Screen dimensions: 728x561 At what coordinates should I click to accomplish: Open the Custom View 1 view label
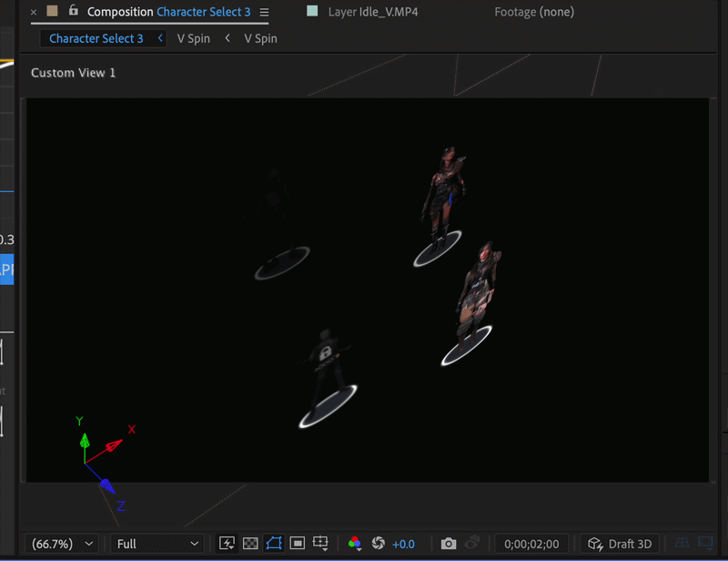(73, 73)
